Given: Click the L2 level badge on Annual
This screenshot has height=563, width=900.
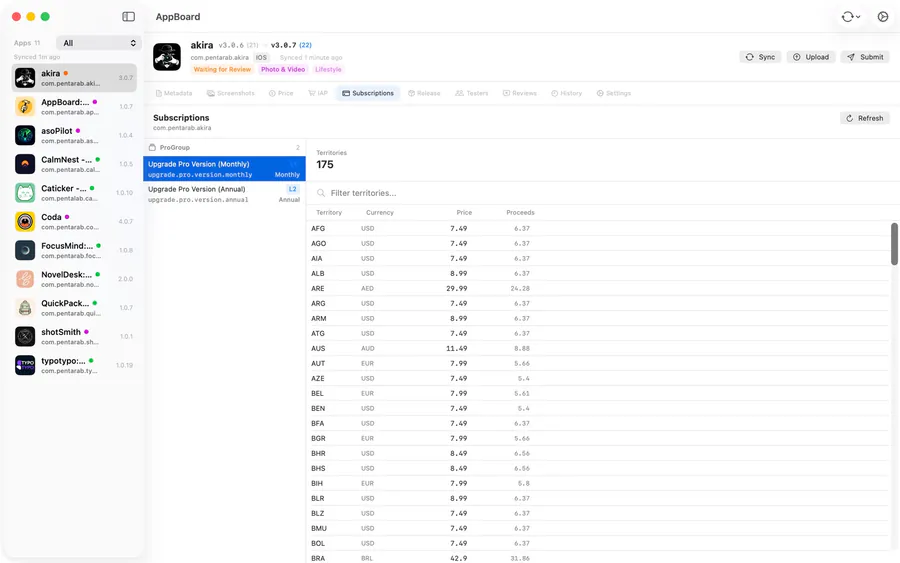Looking at the screenshot, I should point(293,189).
